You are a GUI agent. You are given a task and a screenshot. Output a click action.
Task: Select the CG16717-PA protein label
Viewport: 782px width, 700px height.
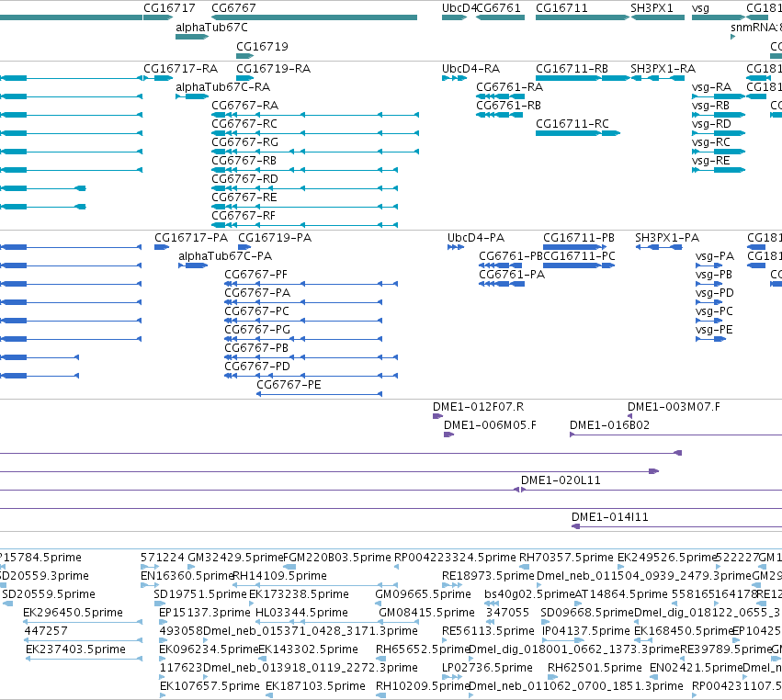pos(191,238)
